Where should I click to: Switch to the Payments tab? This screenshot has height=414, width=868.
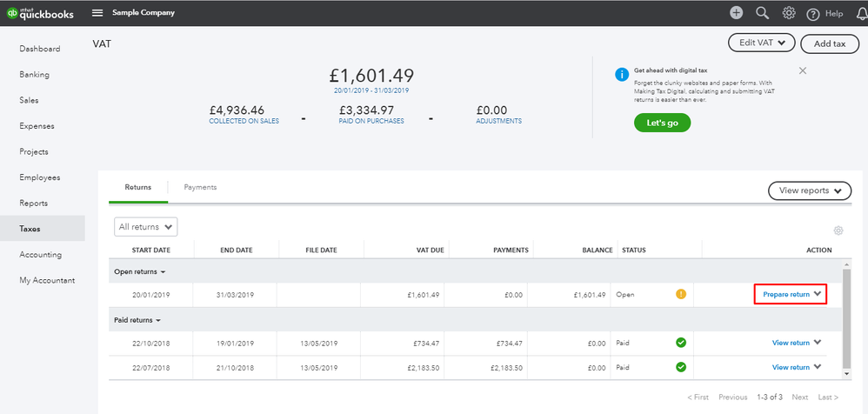click(x=200, y=187)
